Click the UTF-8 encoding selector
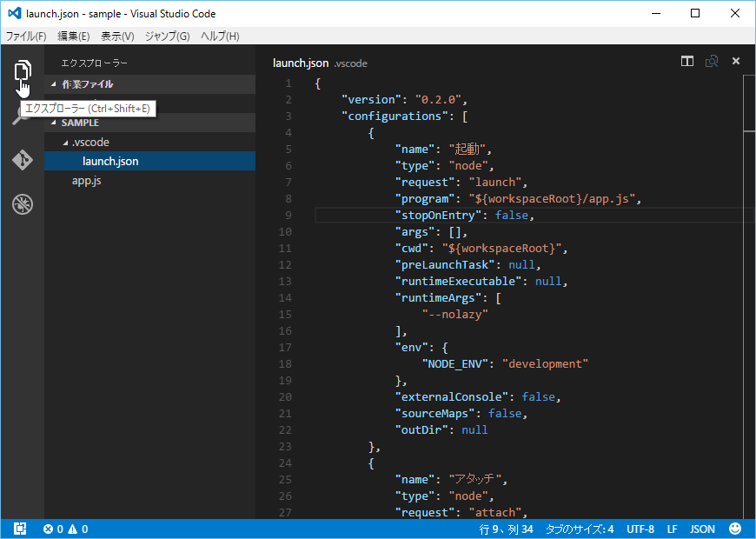The width and height of the screenshot is (756, 539). (640, 529)
